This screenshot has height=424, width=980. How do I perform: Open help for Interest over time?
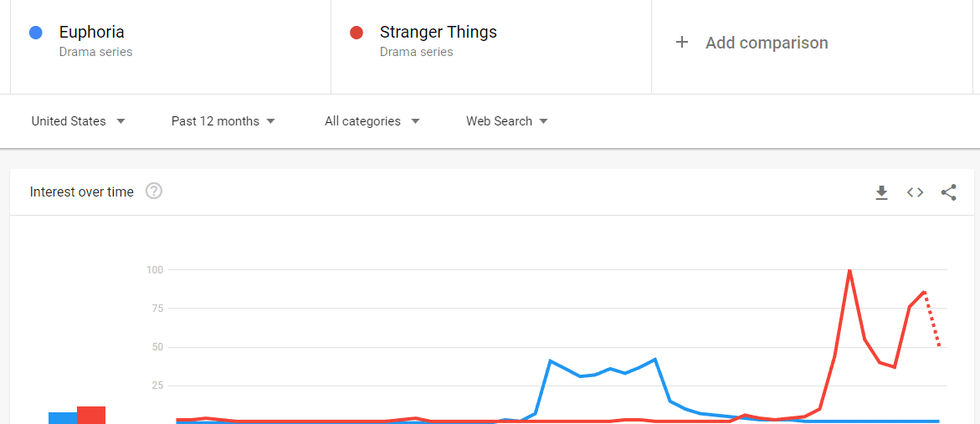coord(154,191)
